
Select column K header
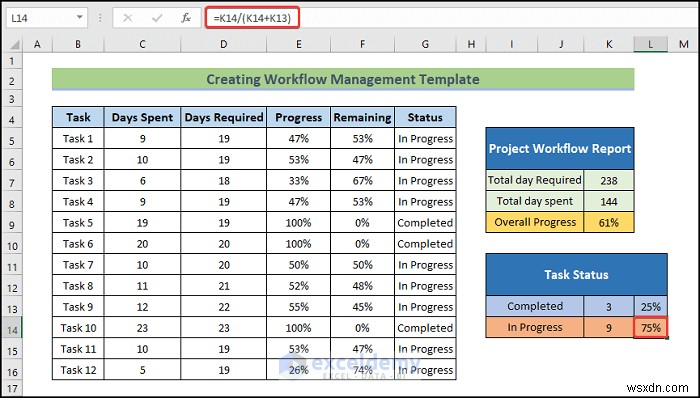coord(608,44)
